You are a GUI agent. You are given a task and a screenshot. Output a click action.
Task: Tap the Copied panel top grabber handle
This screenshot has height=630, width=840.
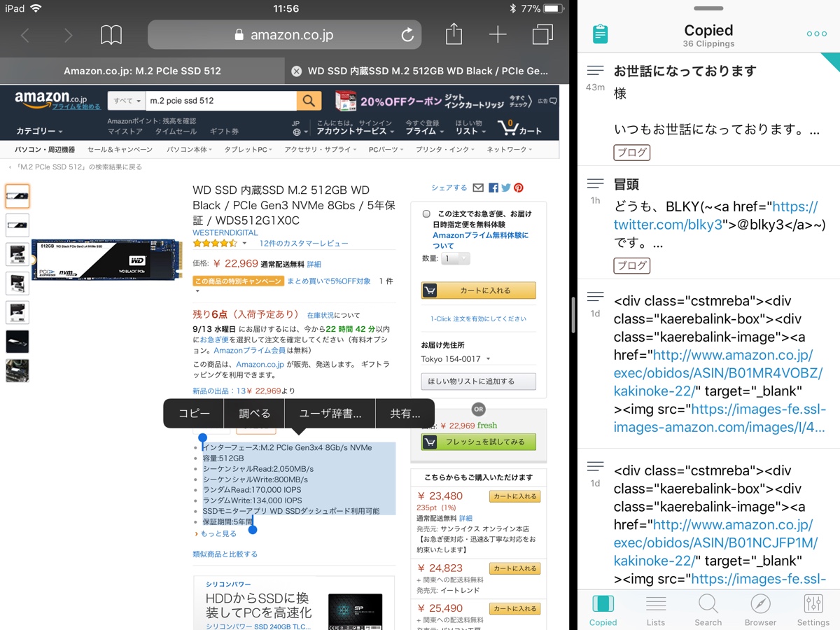click(708, 8)
